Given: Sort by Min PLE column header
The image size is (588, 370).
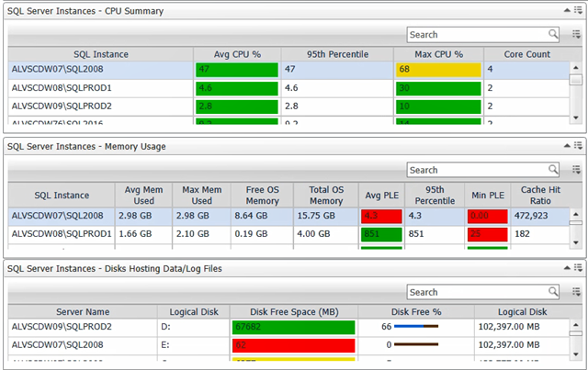Looking at the screenshot, I should click(x=488, y=196).
